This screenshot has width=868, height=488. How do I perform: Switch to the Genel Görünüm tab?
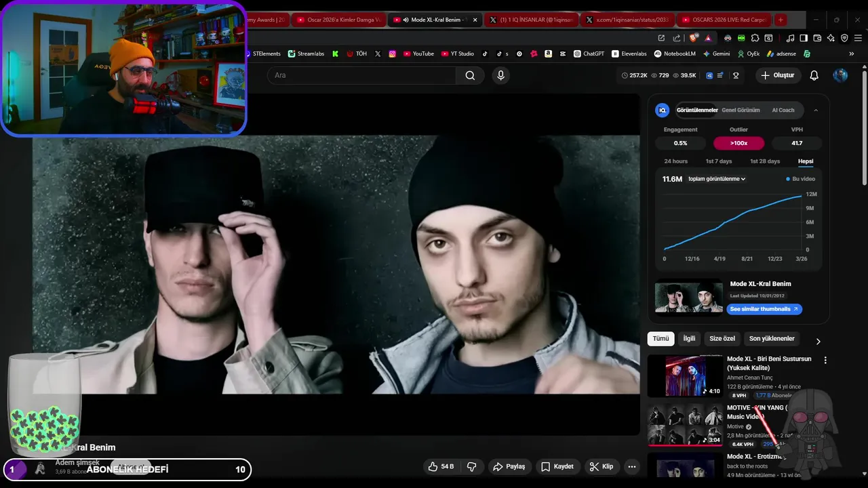(x=741, y=110)
